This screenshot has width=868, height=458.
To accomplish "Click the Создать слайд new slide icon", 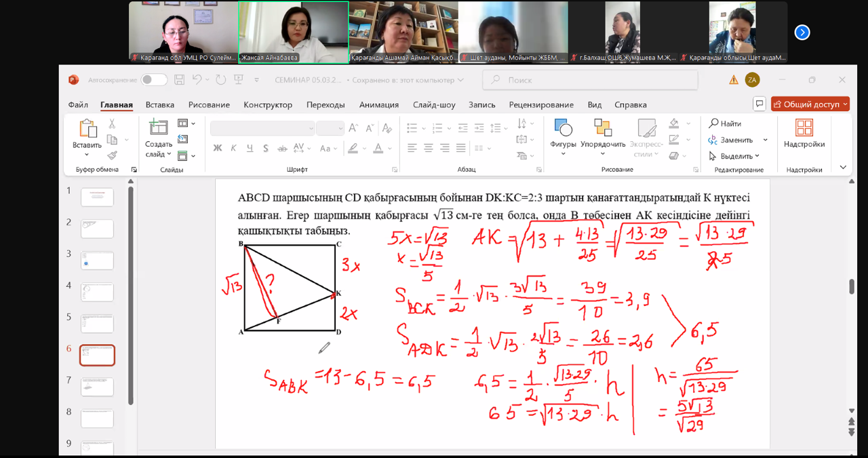I will click(158, 128).
